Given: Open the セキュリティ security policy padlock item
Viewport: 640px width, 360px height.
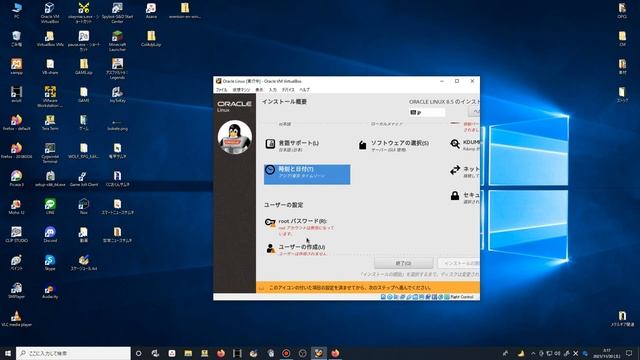Looking at the screenshot, I should (x=465, y=197).
